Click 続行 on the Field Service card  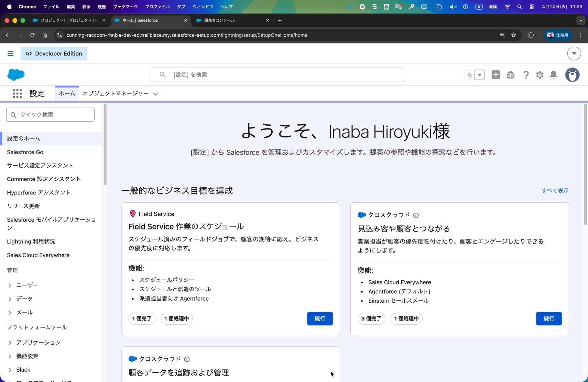coord(319,318)
